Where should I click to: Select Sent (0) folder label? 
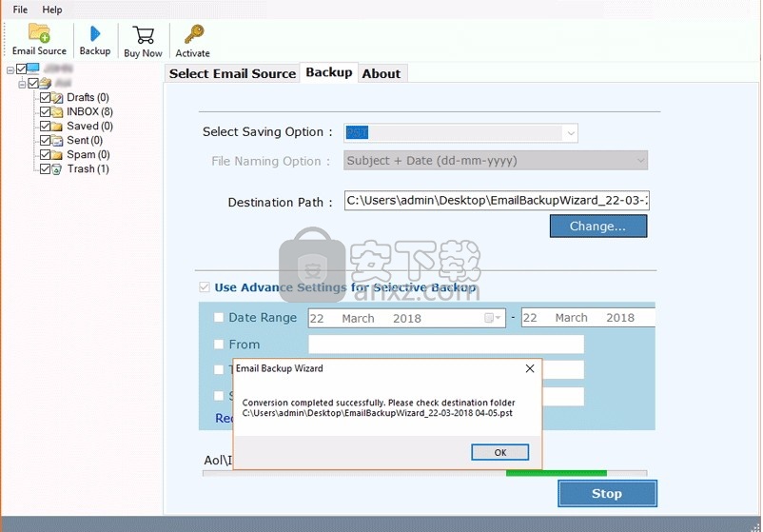(85, 140)
